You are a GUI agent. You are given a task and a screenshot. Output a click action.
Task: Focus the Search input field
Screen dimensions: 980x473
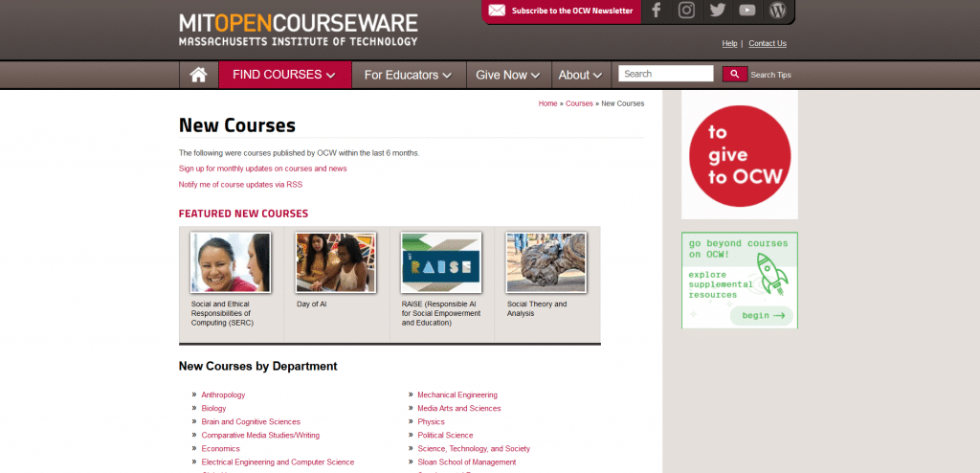click(666, 74)
